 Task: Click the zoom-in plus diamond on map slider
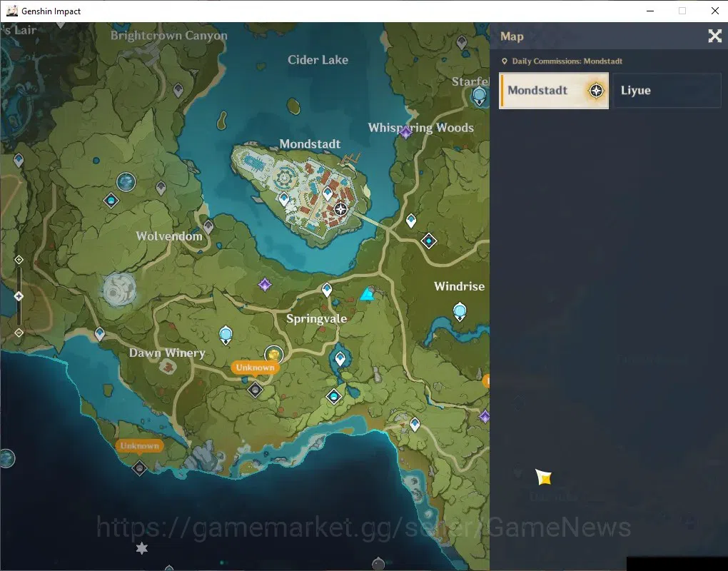click(x=19, y=260)
